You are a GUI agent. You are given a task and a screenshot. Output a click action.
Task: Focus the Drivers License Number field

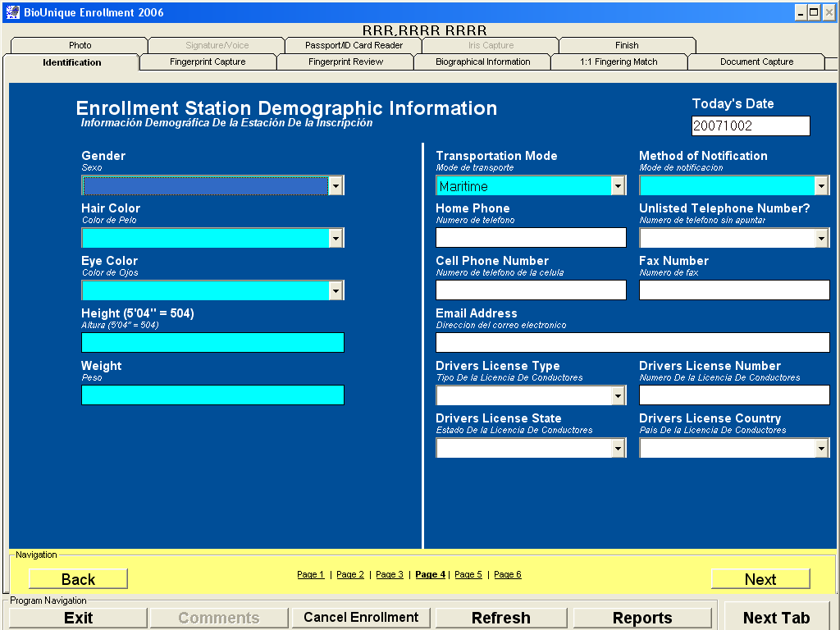tap(734, 395)
